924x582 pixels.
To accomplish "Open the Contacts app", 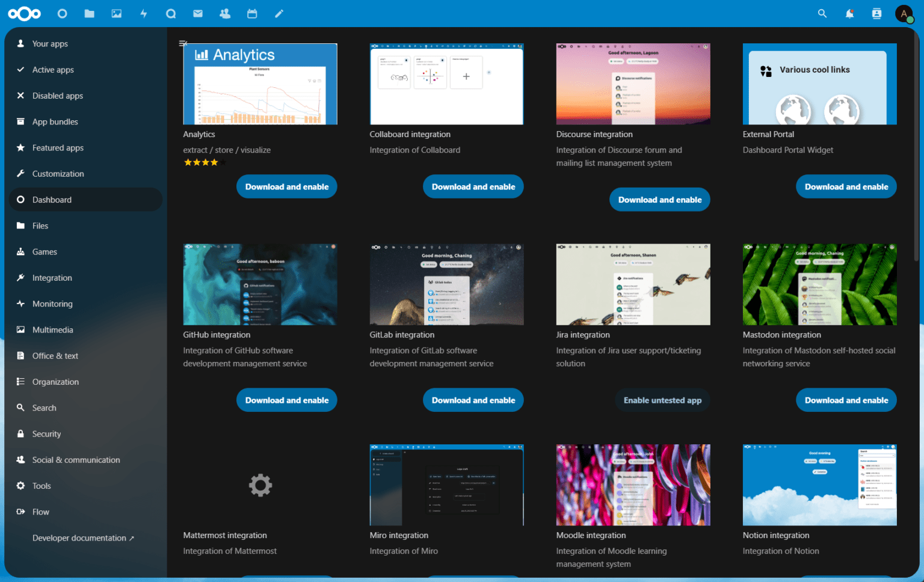I will coord(225,13).
